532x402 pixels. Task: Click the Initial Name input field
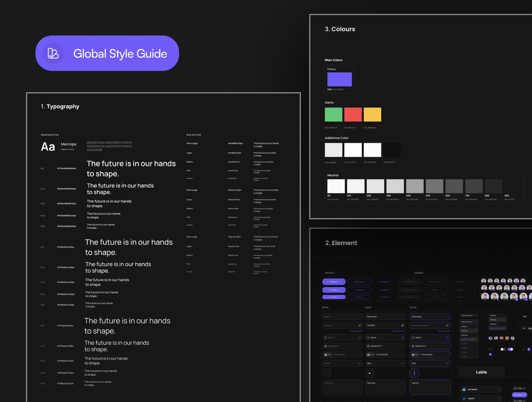tap(342, 317)
